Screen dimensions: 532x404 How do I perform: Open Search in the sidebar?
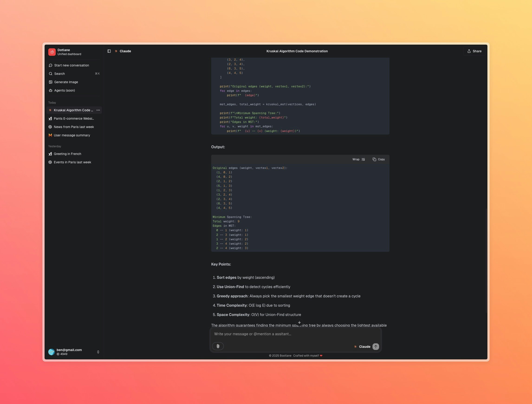(x=74, y=74)
